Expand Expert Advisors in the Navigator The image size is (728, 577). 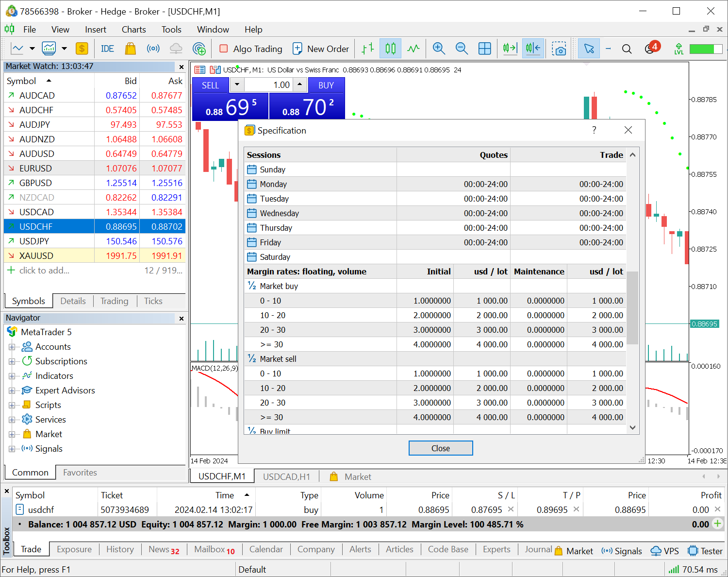pos(13,390)
